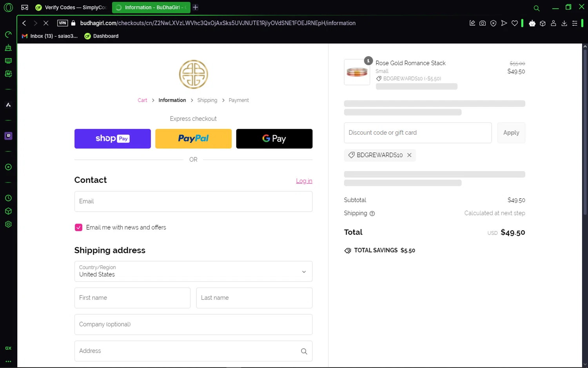This screenshot has width=588, height=368.
Task: Stop loading the page with X button
Action: point(46,23)
